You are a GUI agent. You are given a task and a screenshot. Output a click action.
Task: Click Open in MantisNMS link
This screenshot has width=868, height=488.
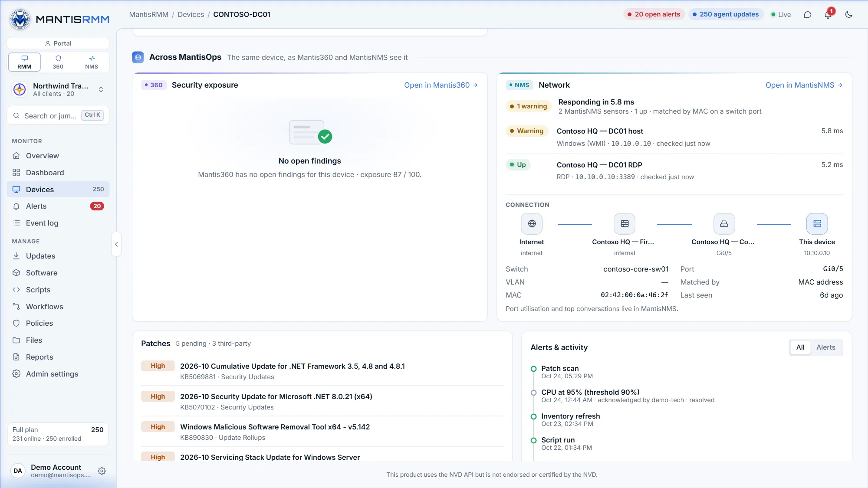[x=804, y=85]
